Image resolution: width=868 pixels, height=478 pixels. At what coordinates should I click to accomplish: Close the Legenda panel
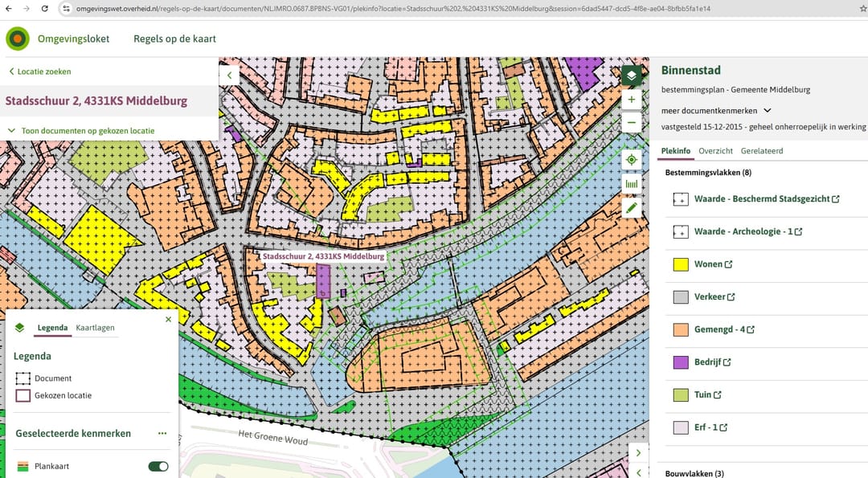coord(168,319)
